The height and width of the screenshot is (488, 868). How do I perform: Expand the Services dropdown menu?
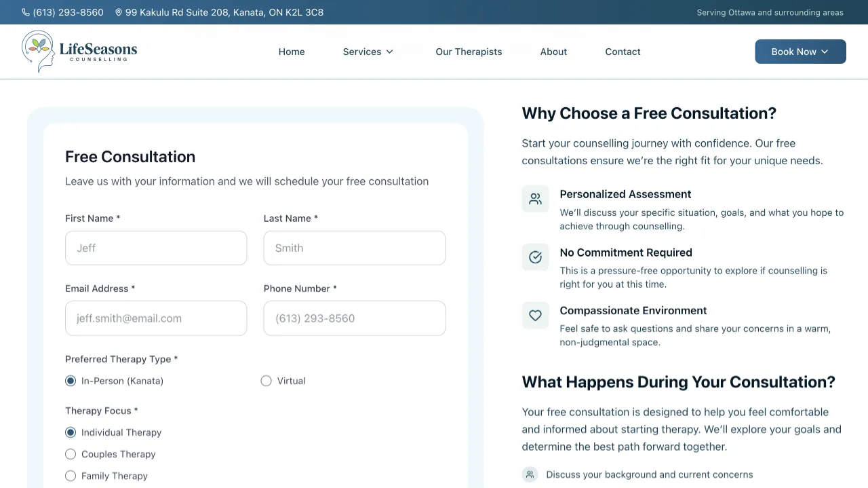point(368,52)
